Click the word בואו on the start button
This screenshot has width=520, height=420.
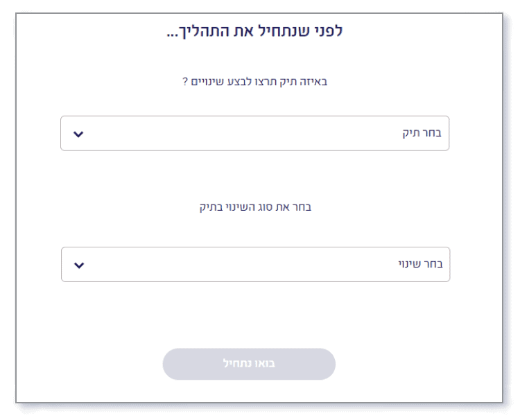coord(265,364)
